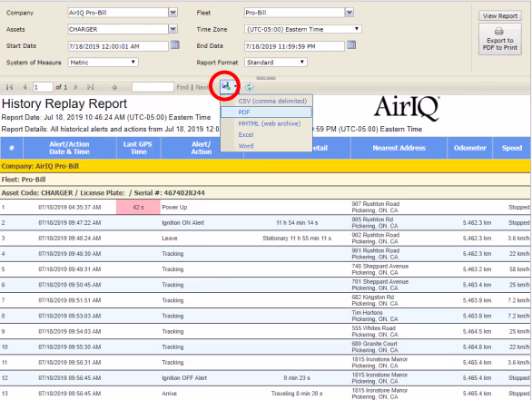Click Traveling 8 min 20 s detail
Screen dimensions: 532x400
tap(297, 394)
